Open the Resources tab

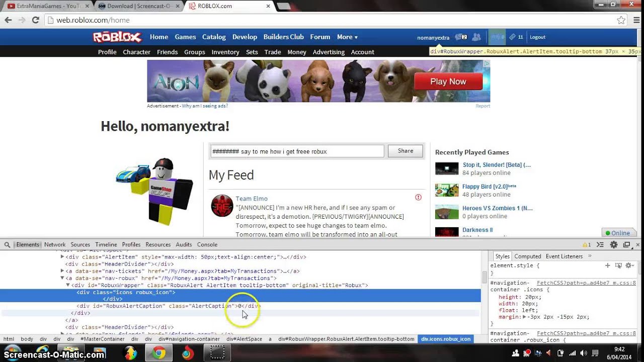pos(158,245)
